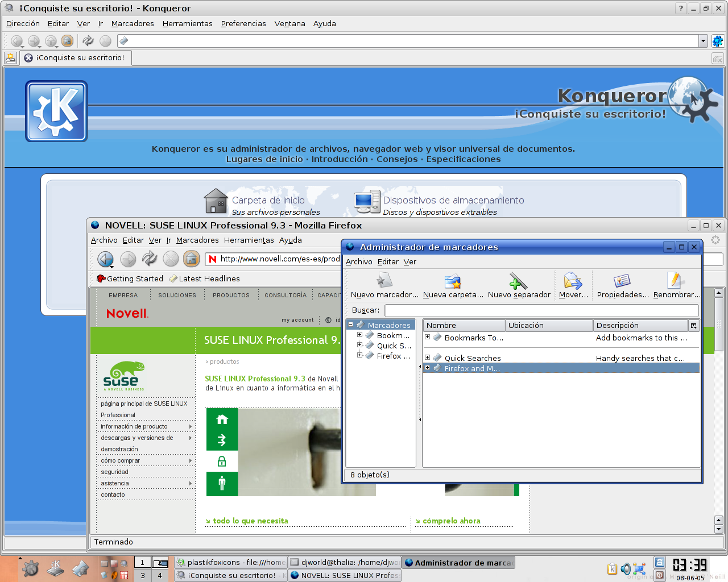Click logout button in panel

[x=659, y=575]
